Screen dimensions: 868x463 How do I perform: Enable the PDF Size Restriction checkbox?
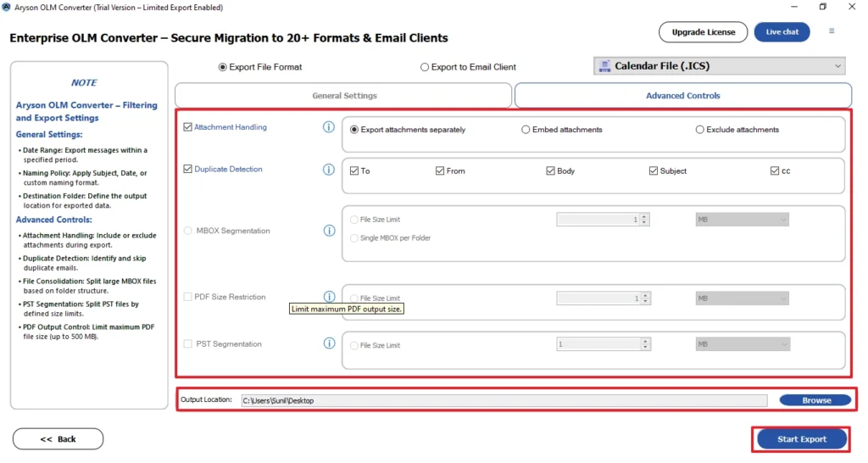187,297
